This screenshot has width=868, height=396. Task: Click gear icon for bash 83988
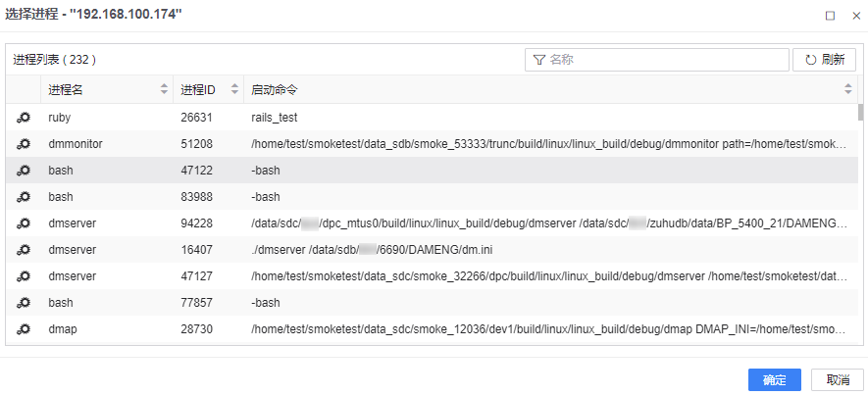23,197
